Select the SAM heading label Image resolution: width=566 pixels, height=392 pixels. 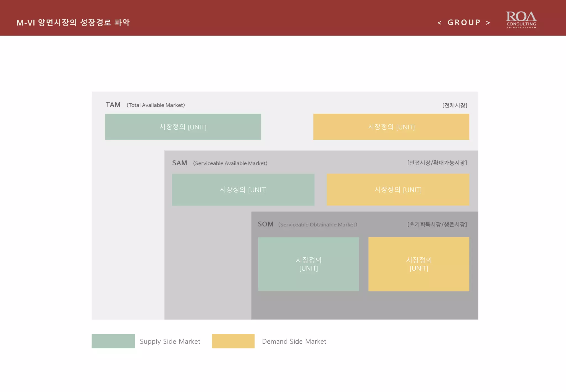[180, 163]
